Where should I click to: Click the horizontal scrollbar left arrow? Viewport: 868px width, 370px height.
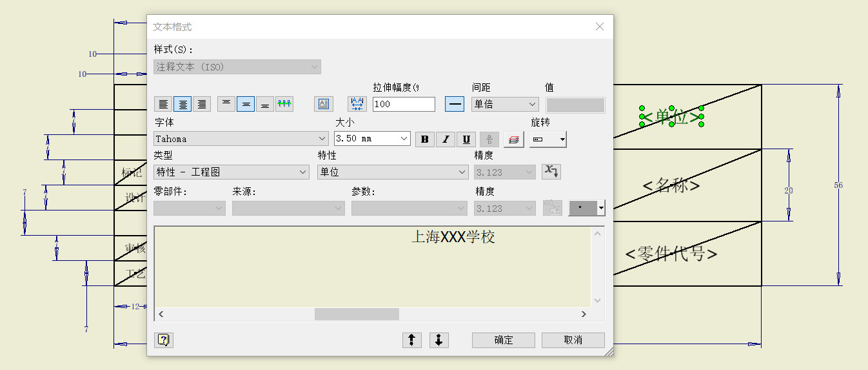[161, 314]
